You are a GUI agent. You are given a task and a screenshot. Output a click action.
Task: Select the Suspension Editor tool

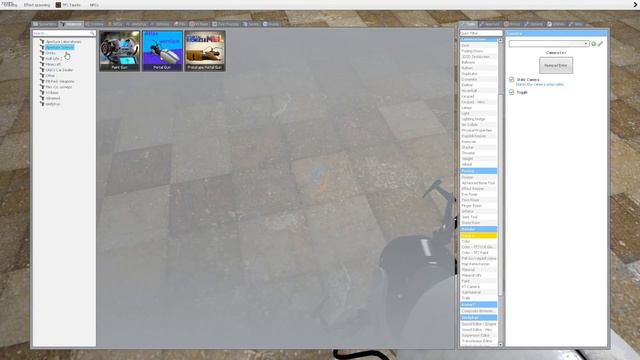tap(478, 335)
